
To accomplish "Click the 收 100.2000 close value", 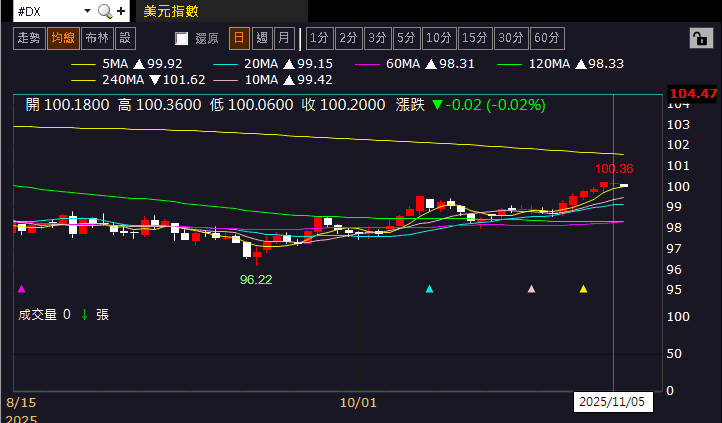I will point(344,105).
